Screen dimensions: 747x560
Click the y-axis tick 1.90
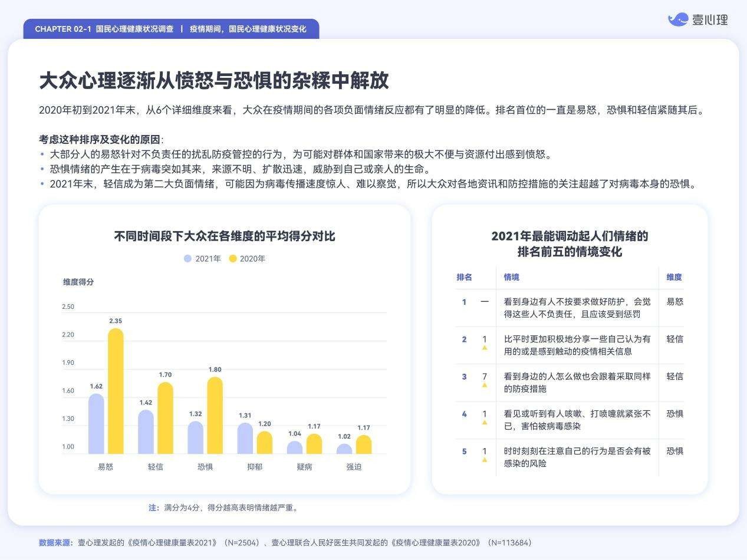[x=68, y=363]
